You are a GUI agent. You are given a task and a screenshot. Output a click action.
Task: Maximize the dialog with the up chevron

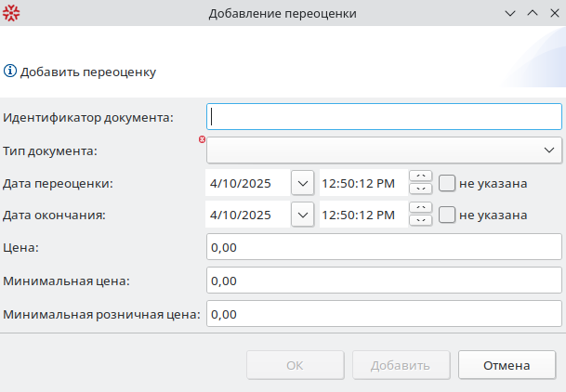[x=533, y=14]
